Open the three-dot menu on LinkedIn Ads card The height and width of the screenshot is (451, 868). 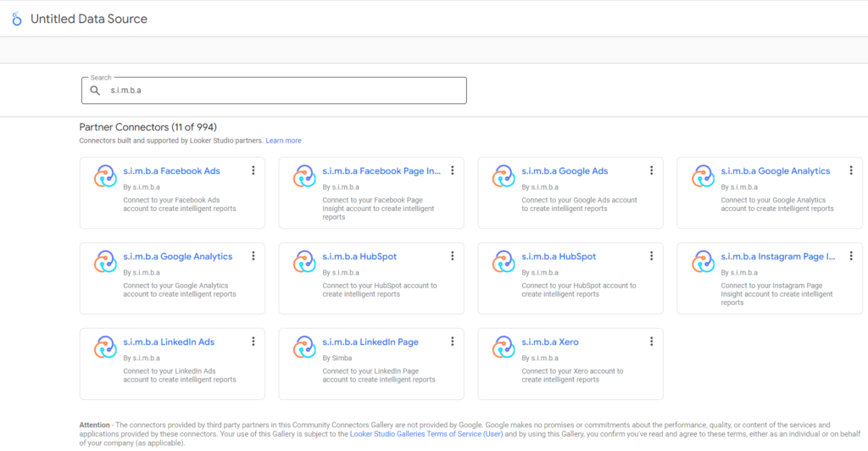point(253,342)
